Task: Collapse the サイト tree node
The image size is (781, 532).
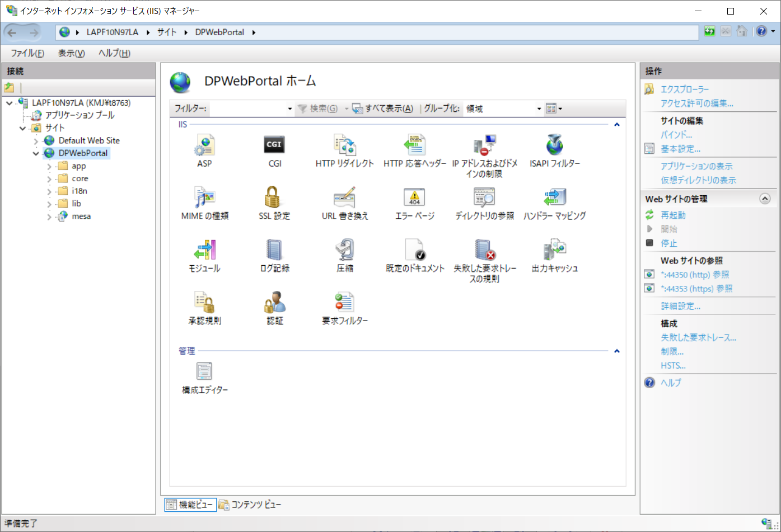Action: (22, 128)
